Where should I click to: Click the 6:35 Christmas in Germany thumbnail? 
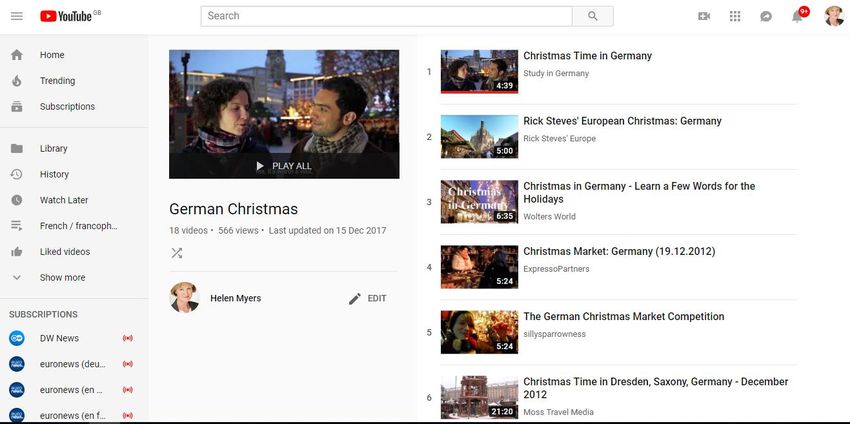(479, 202)
